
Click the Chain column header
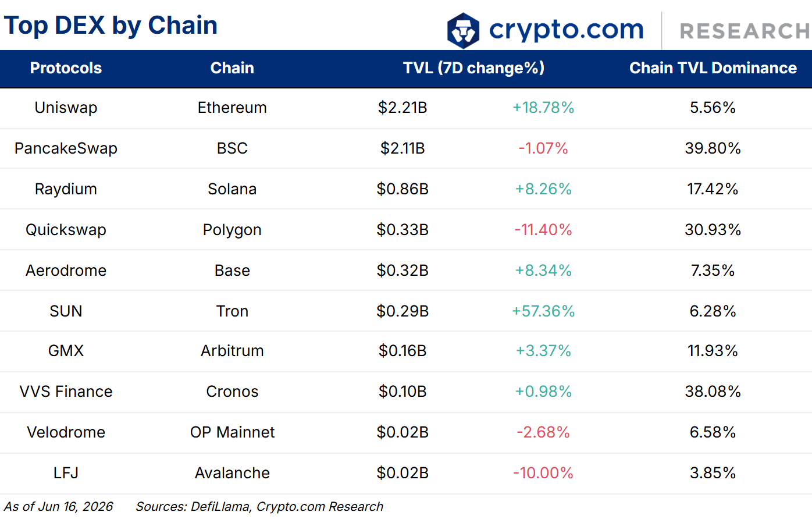click(x=232, y=68)
